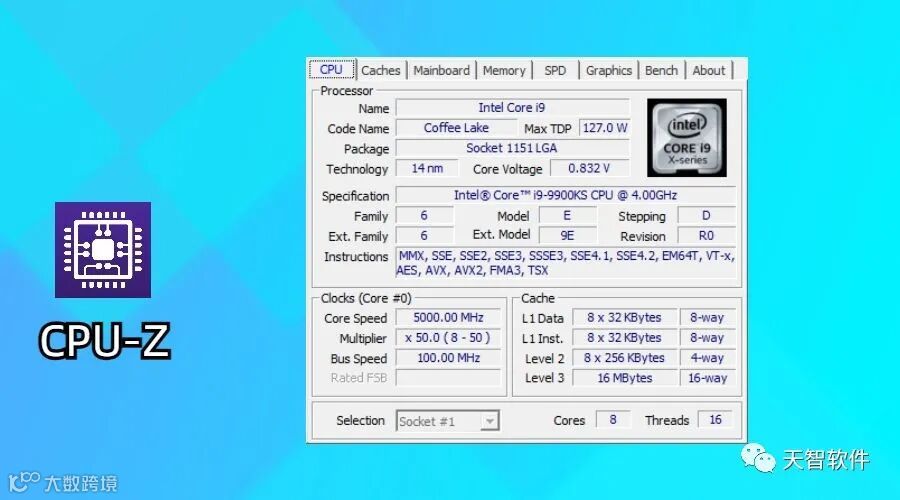Click the L1 Inst. 8-way value

(x=707, y=338)
